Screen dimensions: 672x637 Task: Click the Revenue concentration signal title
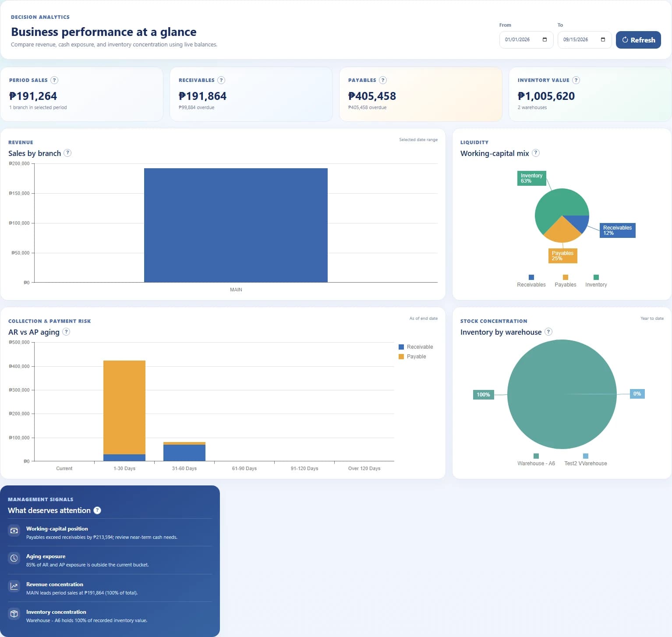click(55, 584)
